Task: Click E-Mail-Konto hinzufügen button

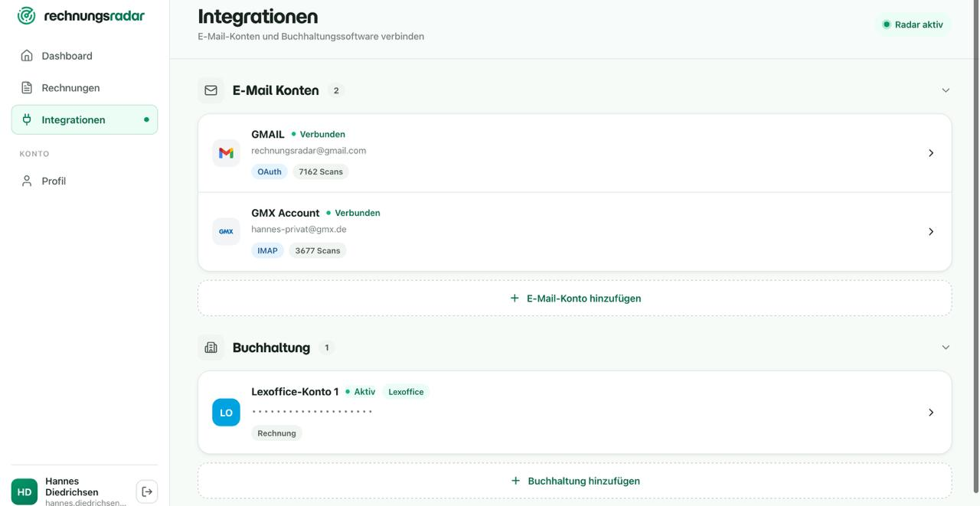Action: (575, 299)
